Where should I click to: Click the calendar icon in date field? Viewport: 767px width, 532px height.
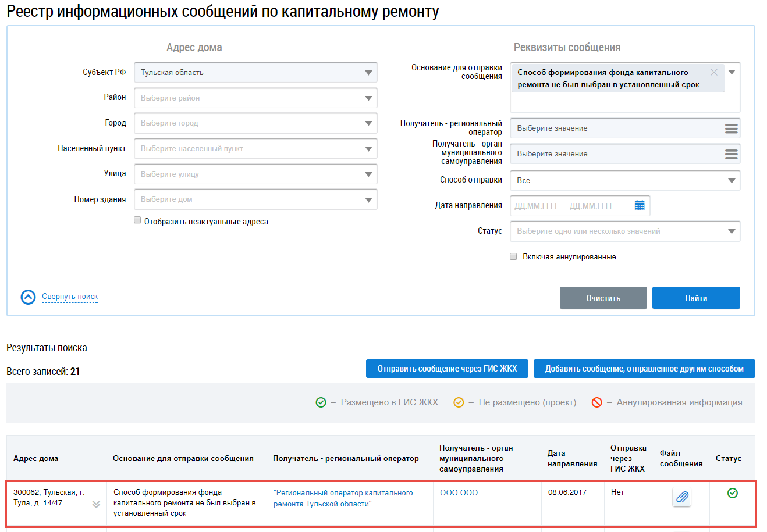[640, 206]
